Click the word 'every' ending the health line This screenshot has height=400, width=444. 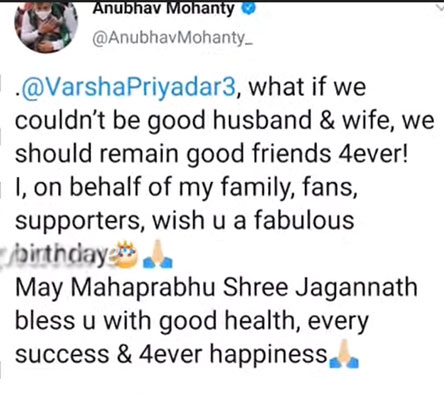pos(338,322)
